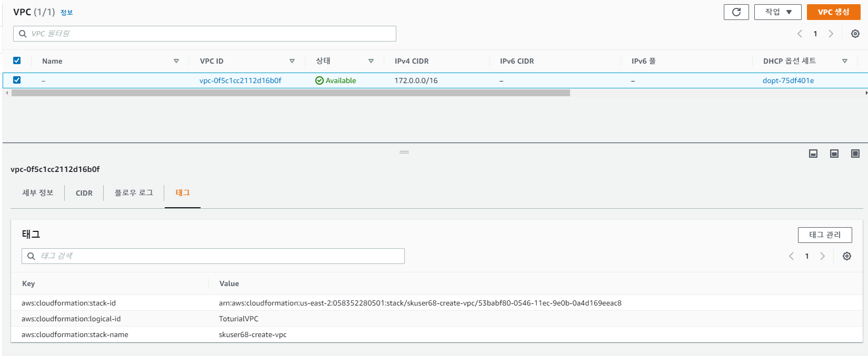Click the horizontal table scrollbar
Viewport: 868px width, 356px height.
(x=291, y=93)
